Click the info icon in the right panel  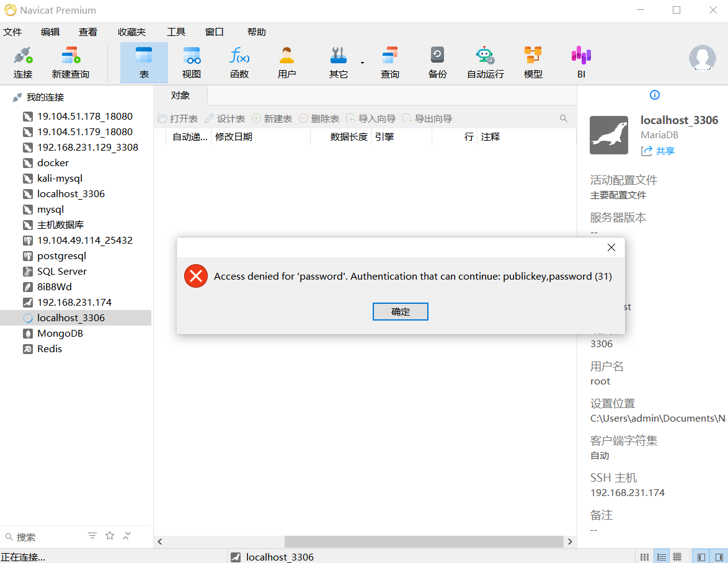tap(654, 94)
